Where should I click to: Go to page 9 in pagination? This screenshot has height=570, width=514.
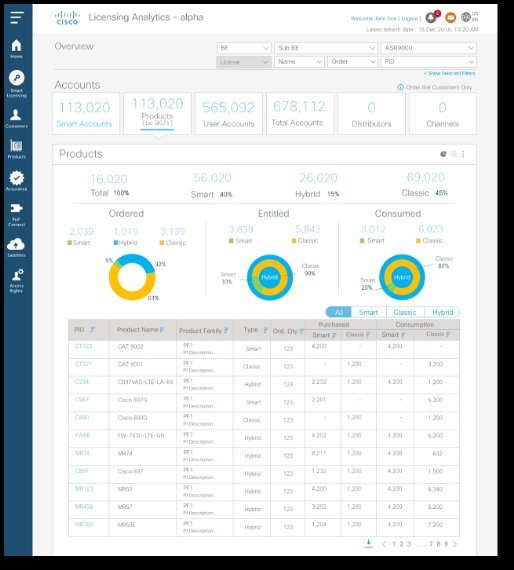[446, 544]
